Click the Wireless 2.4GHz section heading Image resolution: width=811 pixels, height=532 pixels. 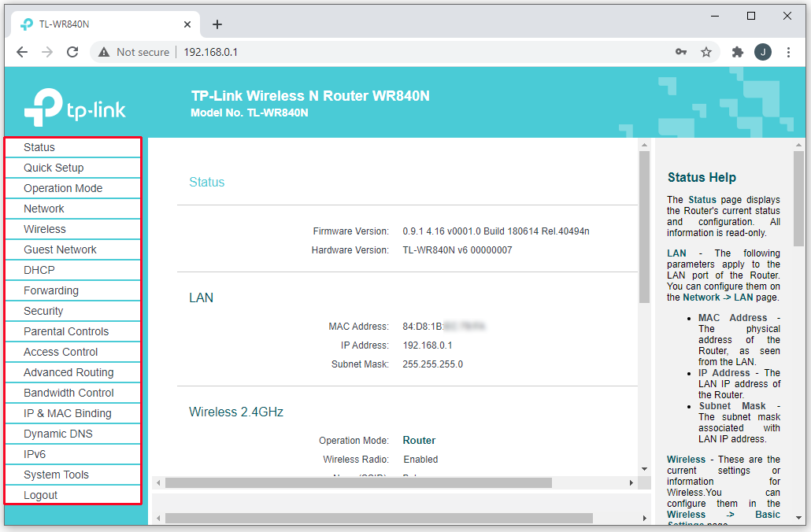click(x=236, y=412)
